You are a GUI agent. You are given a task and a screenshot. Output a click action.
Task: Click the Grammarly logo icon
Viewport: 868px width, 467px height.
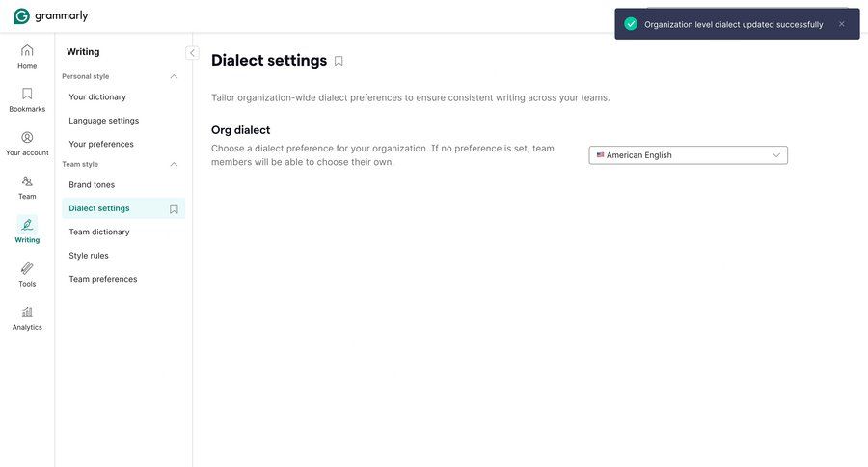[21, 15]
